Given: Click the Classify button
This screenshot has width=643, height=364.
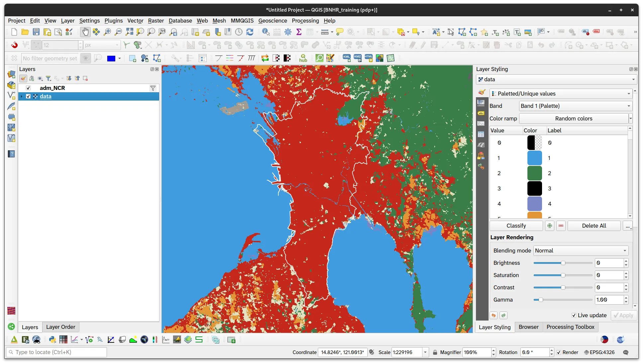Looking at the screenshot, I should tap(516, 226).
